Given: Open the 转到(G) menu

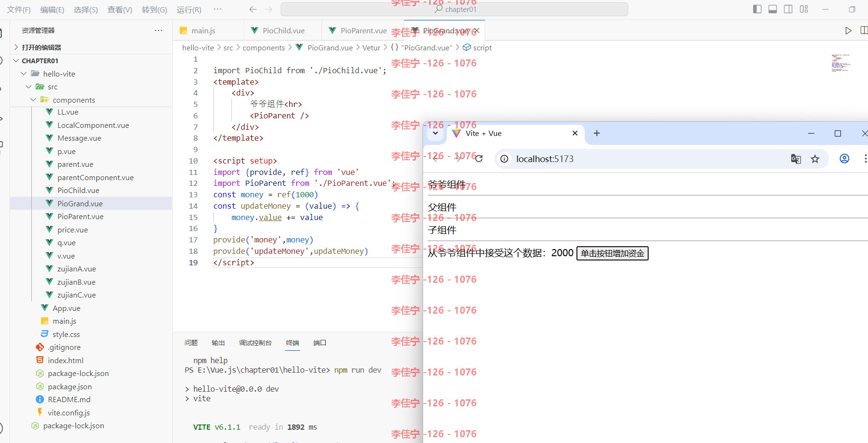Looking at the screenshot, I should pos(155,10).
